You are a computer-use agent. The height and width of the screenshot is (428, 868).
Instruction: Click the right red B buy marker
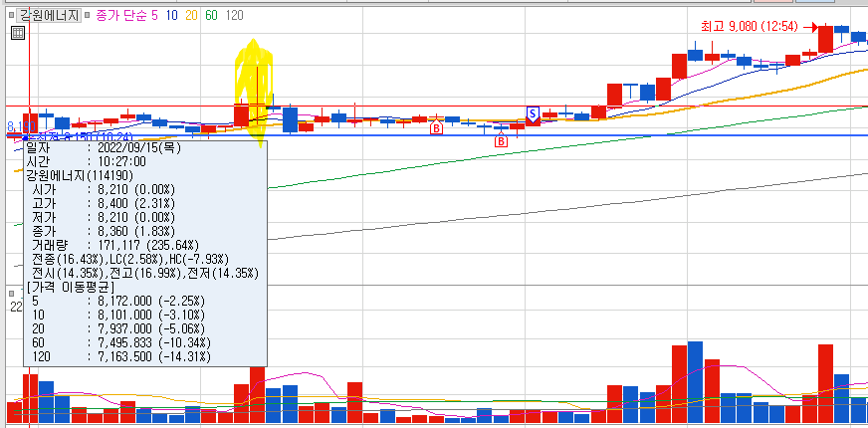501,141
